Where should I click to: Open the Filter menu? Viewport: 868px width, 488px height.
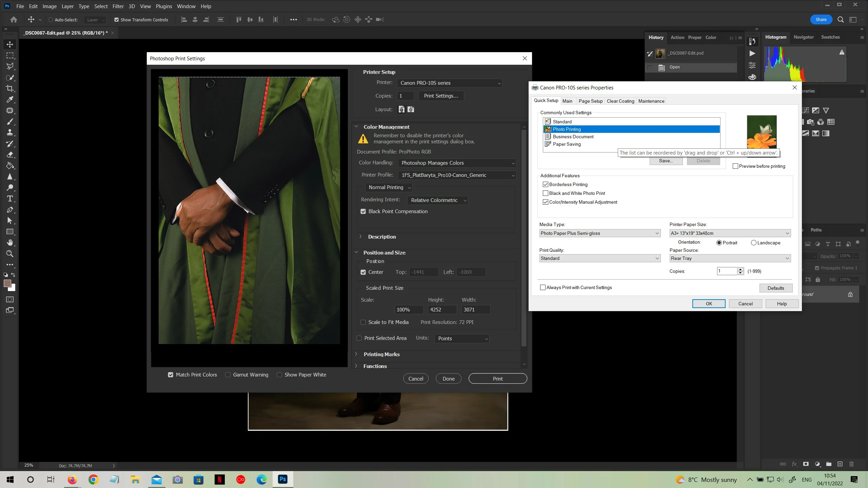click(118, 6)
